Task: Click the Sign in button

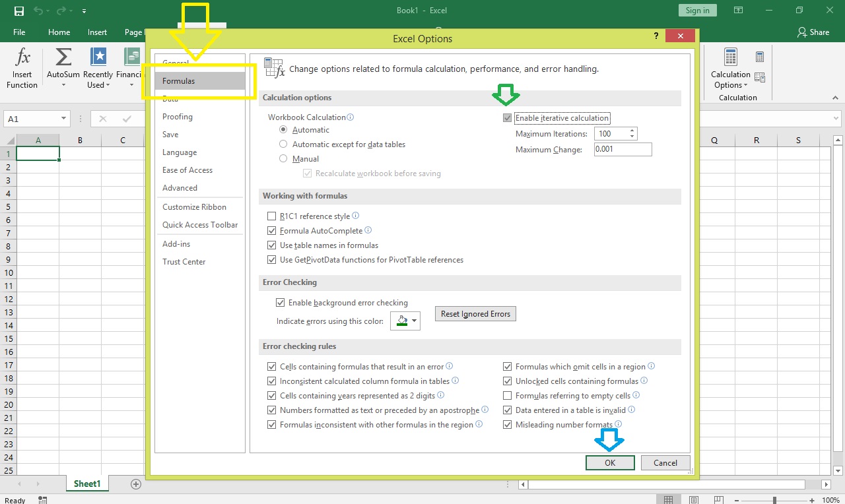Action: 698,11
